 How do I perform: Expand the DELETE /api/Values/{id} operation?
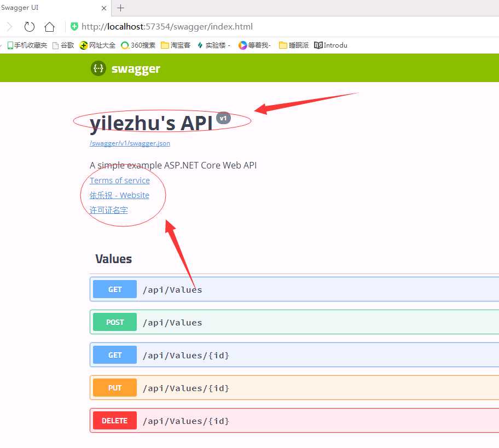point(294,421)
